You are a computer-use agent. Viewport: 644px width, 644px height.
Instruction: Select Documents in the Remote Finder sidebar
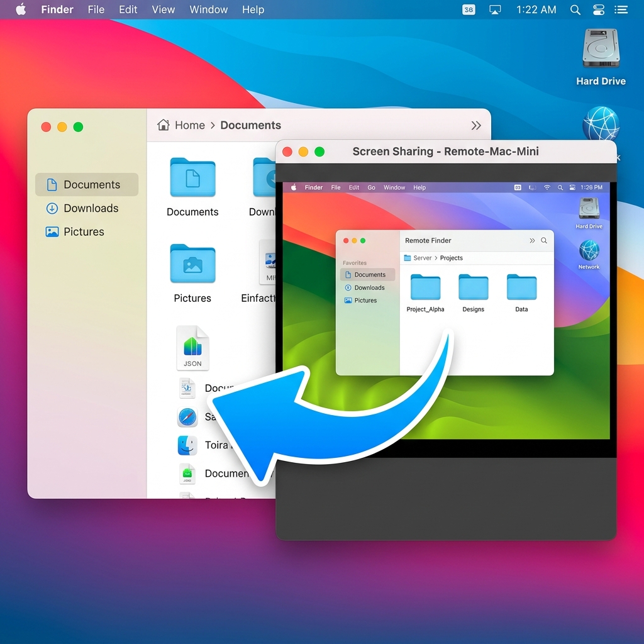367,274
